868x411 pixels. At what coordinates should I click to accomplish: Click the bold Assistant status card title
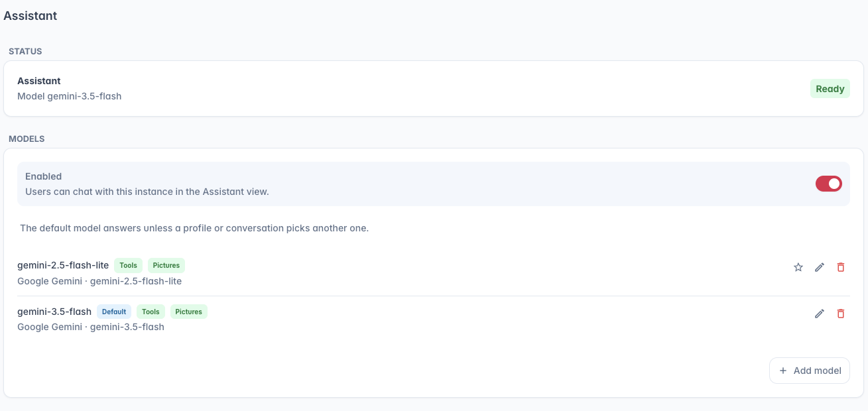(x=39, y=81)
